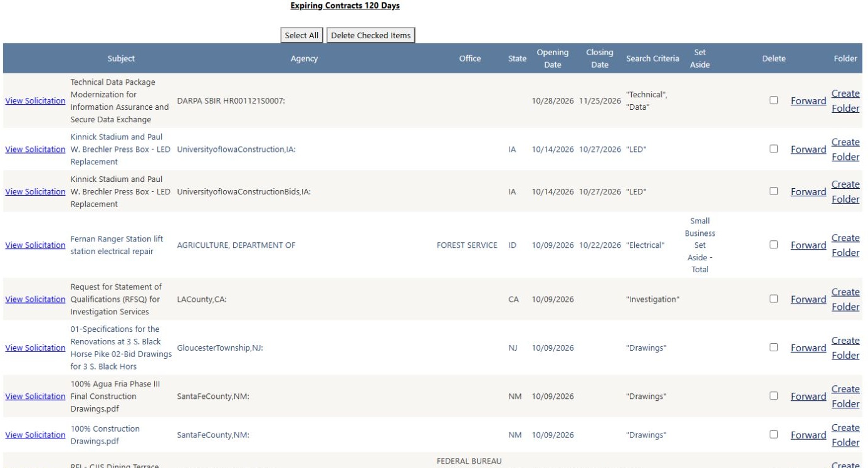Open View Solicitation for UniversityofIowaConstruction,IA row
This screenshot has height=468, width=868.
coord(35,149)
